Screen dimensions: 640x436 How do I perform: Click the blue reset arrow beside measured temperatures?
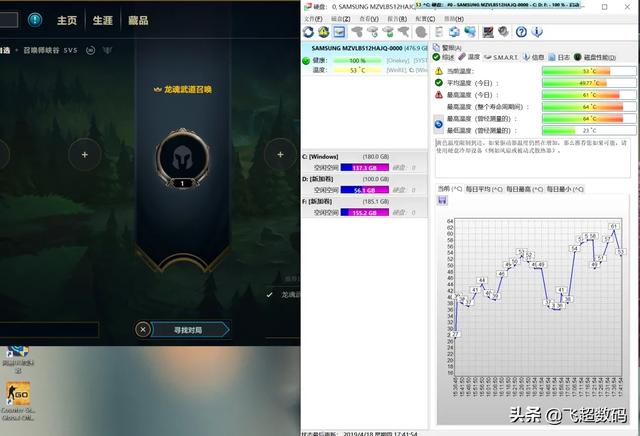click(x=438, y=124)
